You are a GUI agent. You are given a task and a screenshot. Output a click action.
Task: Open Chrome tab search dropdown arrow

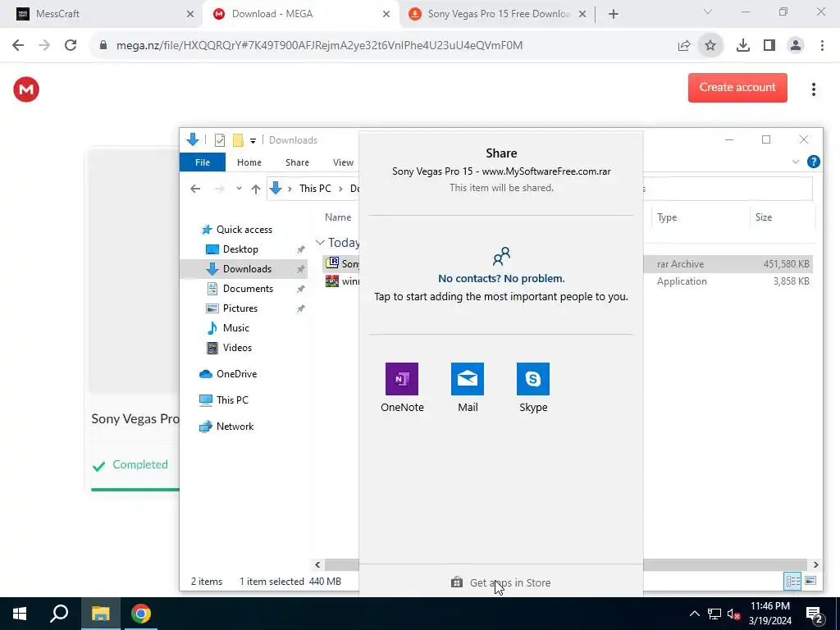click(708, 11)
